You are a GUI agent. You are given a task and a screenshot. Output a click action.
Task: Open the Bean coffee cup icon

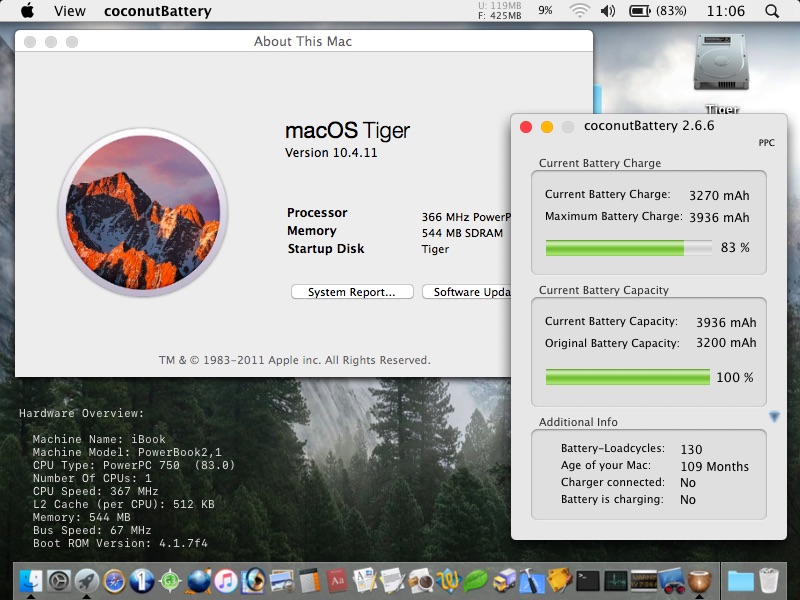(x=420, y=581)
